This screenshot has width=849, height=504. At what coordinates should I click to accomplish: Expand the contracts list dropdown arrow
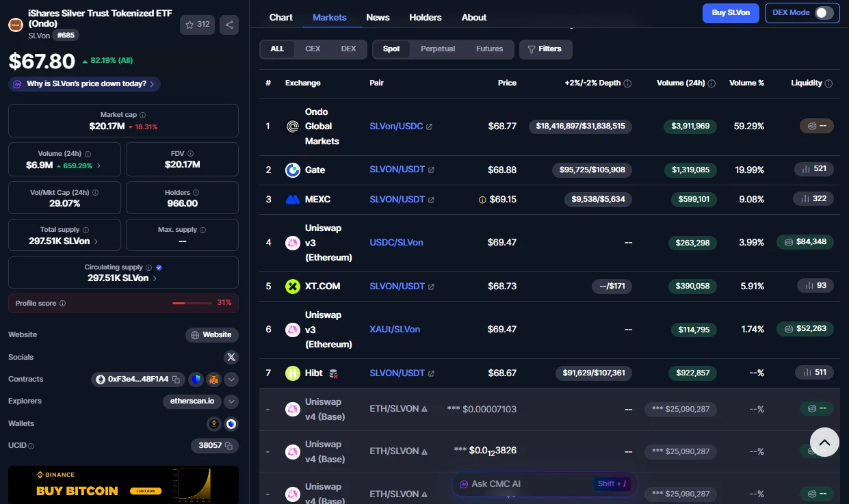231,380
